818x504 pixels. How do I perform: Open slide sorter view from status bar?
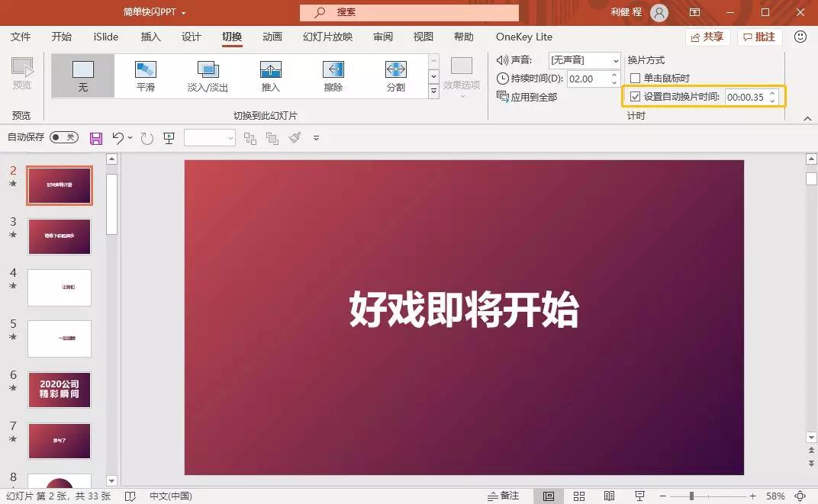pyautogui.click(x=579, y=496)
